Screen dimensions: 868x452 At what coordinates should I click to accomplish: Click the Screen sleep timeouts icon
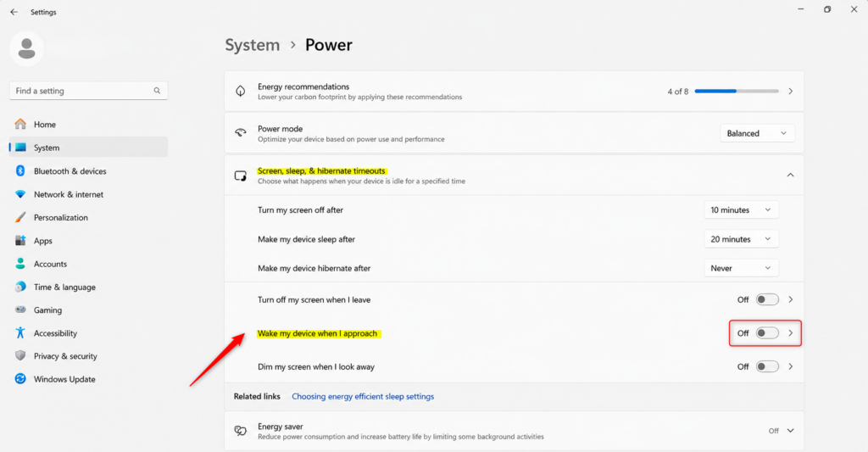tap(240, 176)
